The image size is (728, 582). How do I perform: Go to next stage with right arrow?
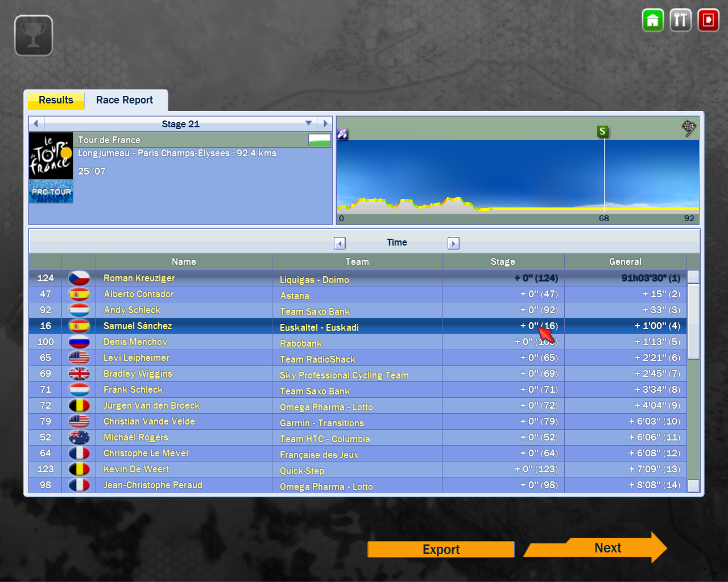325,123
